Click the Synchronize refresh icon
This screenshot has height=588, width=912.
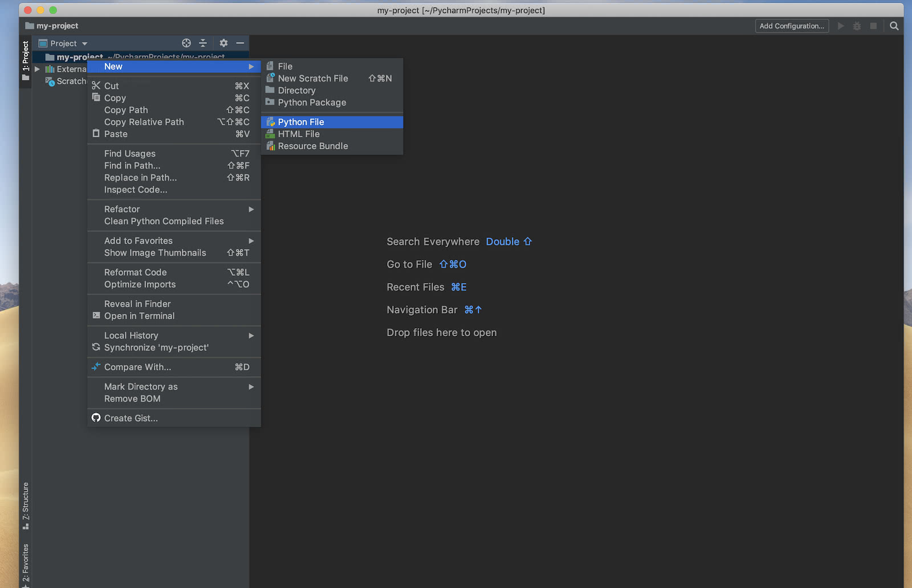point(96,347)
